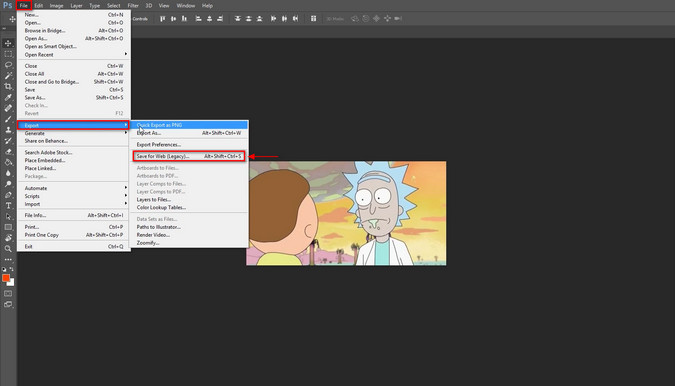Open the File menu
Screen dimensions: 675x386
23,6
